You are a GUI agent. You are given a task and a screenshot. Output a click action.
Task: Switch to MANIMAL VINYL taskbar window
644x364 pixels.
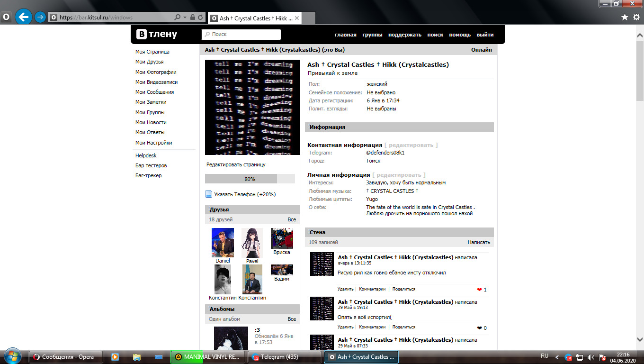pos(208,357)
